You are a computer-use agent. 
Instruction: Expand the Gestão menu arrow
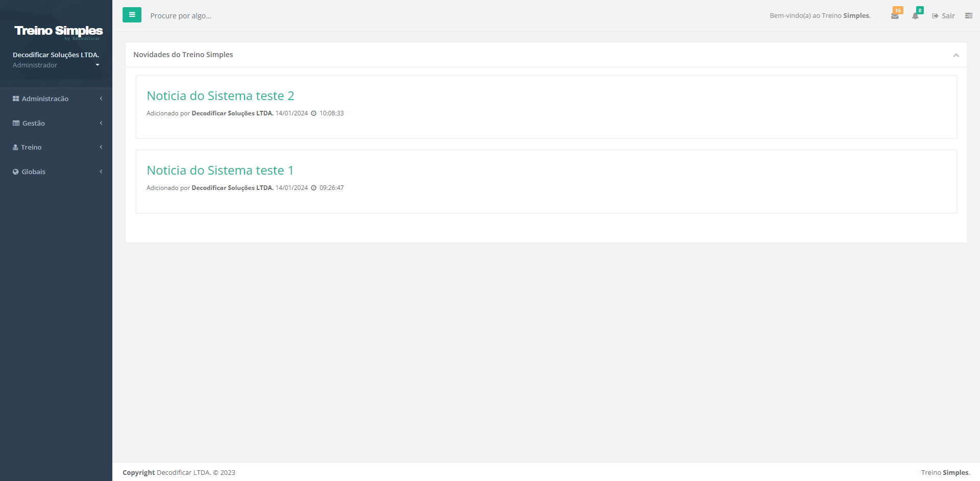pos(101,123)
